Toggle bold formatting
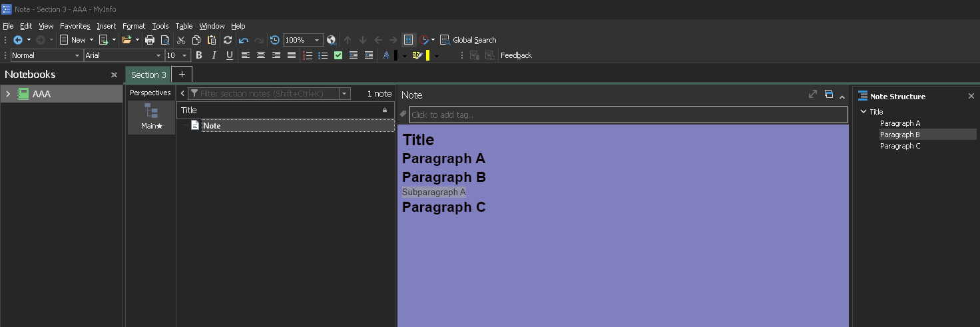Screen dimensions: 980x327 [x=198, y=55]
